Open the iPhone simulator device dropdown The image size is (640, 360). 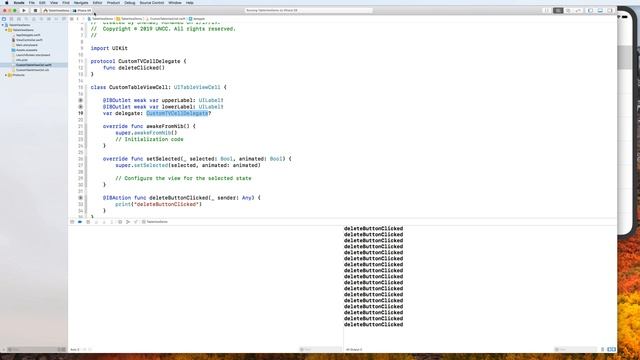[82, 10]
